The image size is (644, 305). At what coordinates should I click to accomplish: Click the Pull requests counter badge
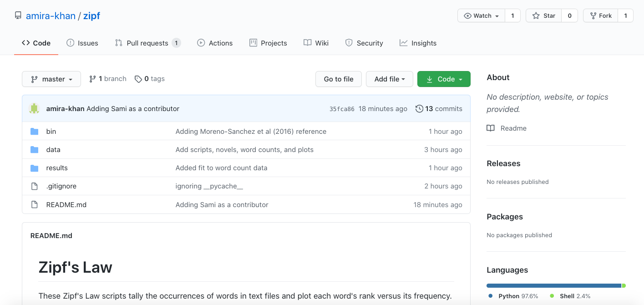pyautogui.click(x=176, y=43)
